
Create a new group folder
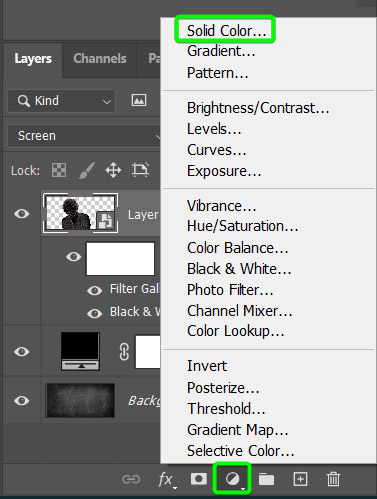[266, 479]
